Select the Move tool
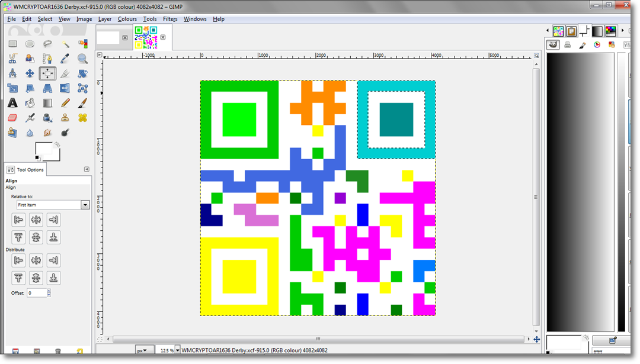 tap(30, 73)
